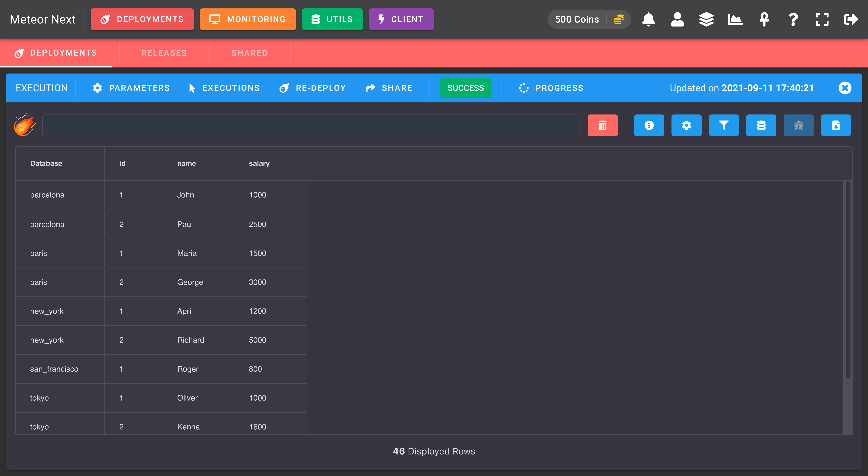Open the Monitoring section

(x=248, y=19)
